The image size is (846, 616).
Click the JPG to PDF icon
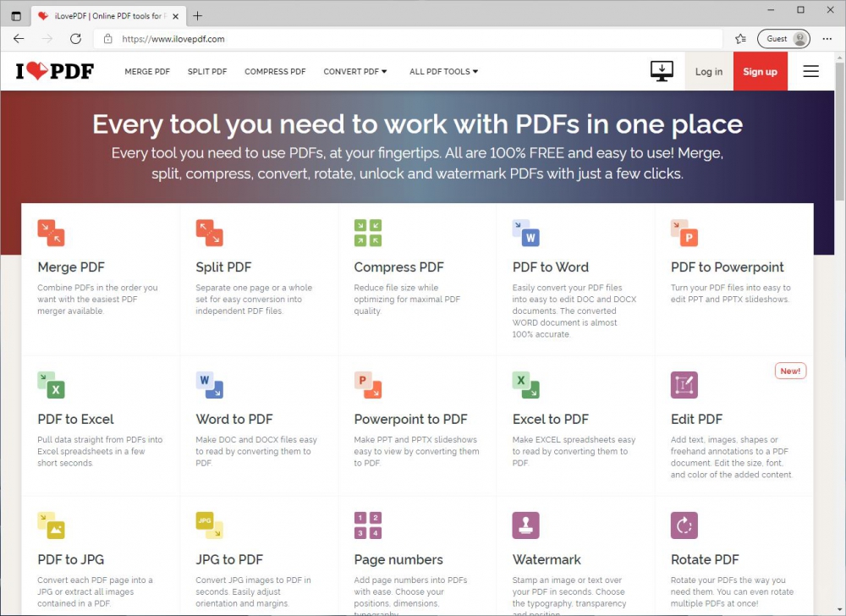(x=209, y=525)
